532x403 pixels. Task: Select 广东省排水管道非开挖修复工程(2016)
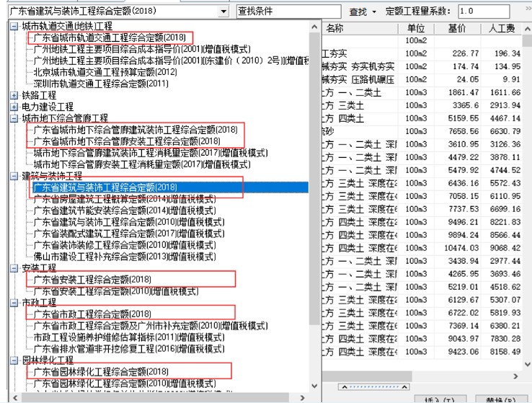pos(129,349)
